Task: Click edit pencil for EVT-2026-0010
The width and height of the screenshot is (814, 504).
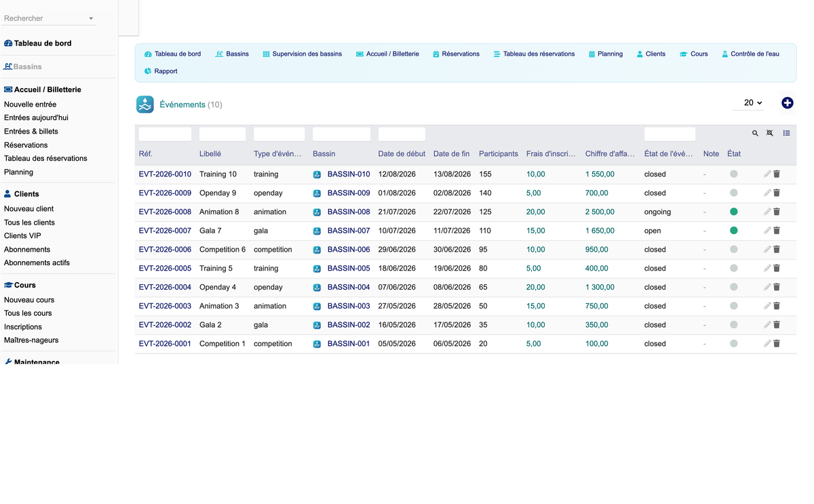Action: pos(767,174)
